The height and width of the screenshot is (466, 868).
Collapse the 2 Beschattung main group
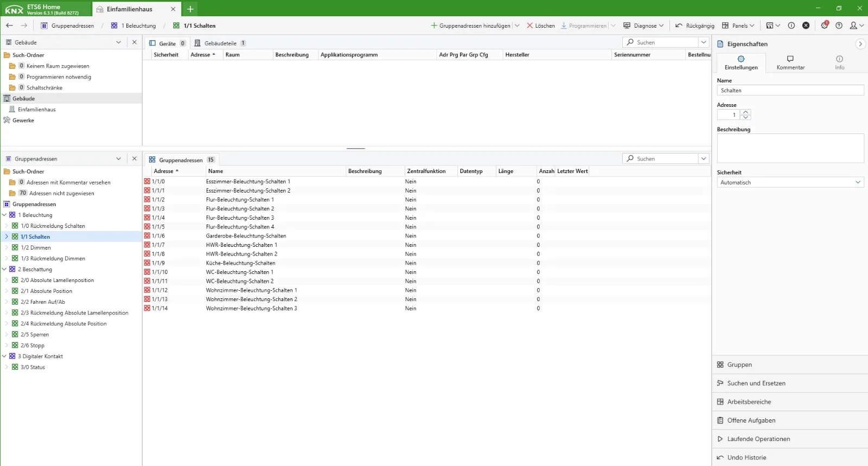coord(4,269)
